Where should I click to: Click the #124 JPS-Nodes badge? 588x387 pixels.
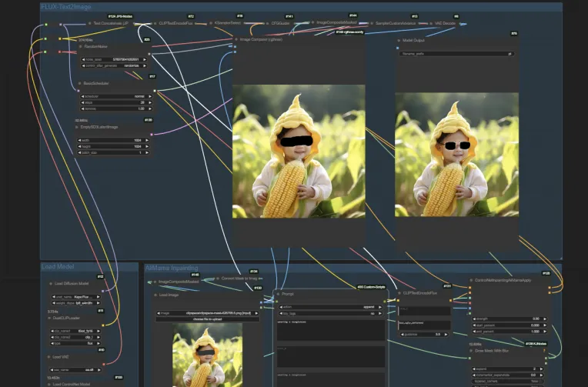(x=120, y=16)
